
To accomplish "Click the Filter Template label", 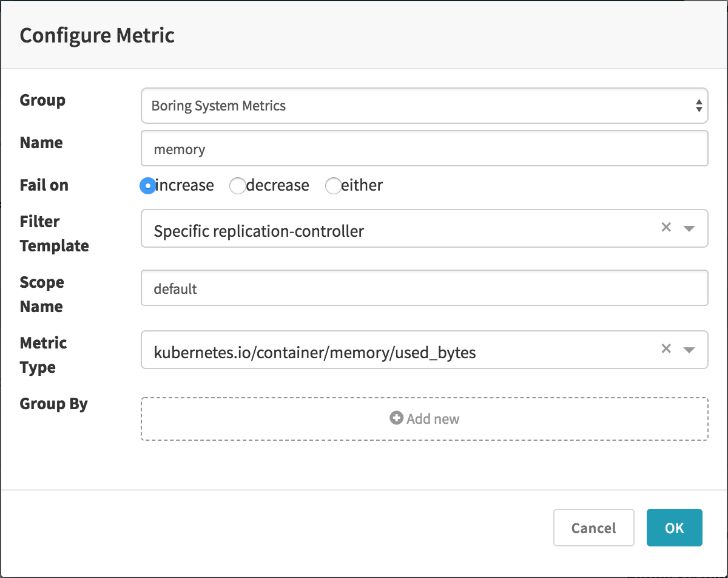I will [x=55, y=234].
